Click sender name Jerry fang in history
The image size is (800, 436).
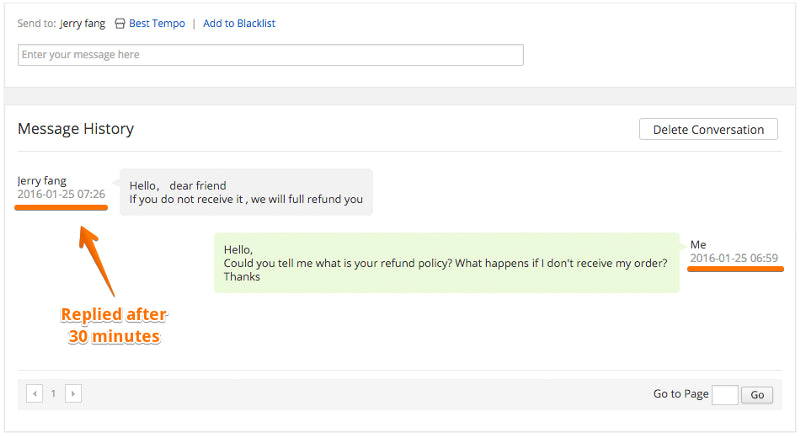pos(42,181)
